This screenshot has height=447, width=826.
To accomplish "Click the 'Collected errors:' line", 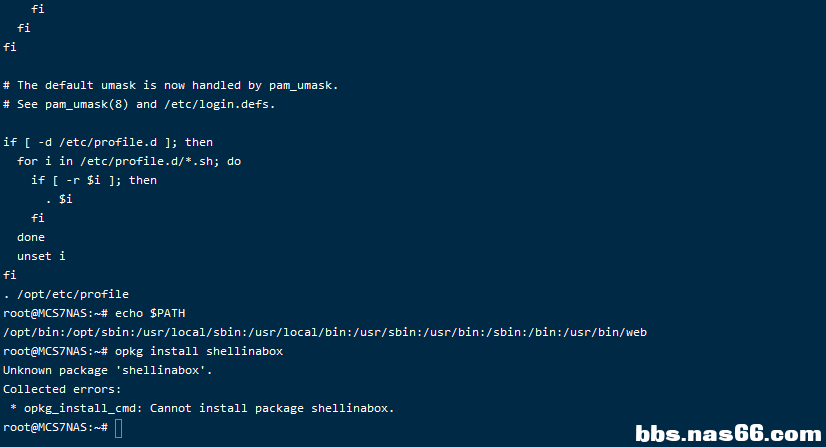I will (62, 389).
